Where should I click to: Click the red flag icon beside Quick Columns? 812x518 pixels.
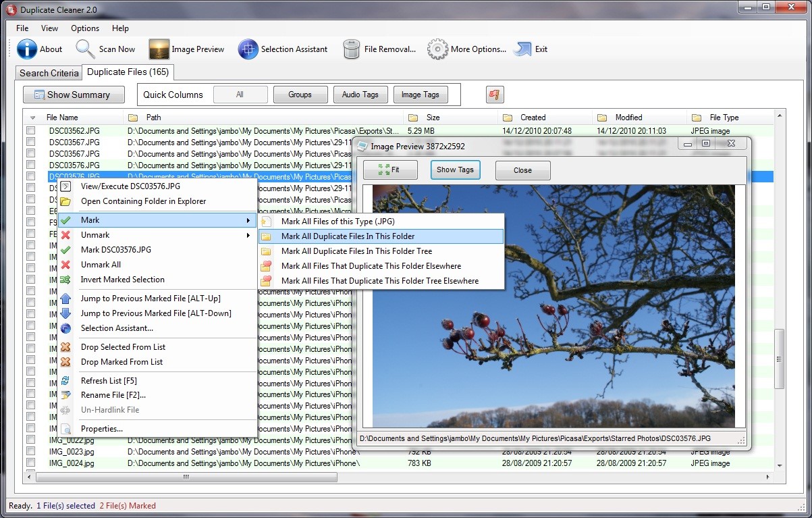click(494, 94)
